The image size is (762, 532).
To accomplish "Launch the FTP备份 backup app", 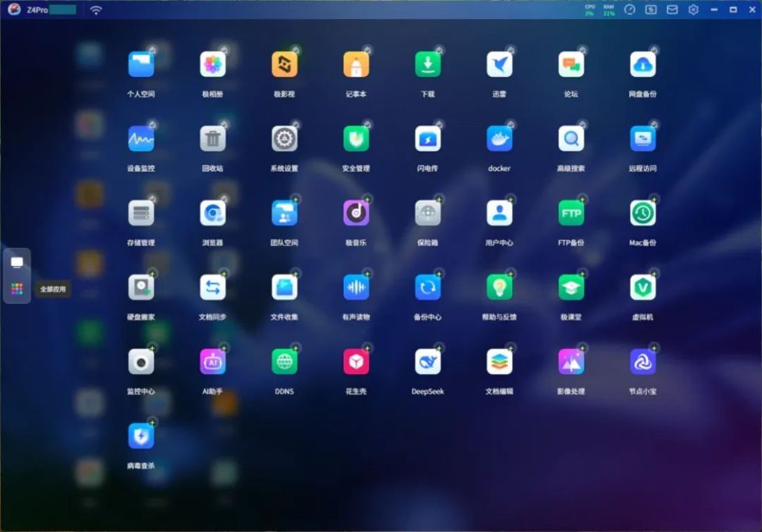I will click(x=571, y=214).
